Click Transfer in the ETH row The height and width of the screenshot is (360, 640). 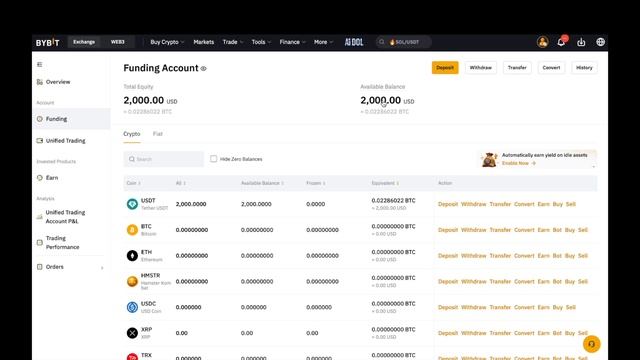click(500, 256)
